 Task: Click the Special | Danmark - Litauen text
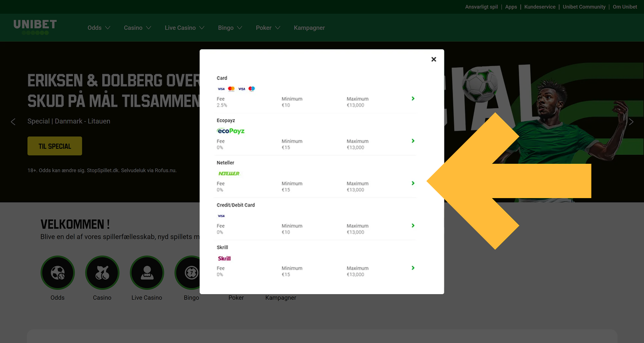69,121
